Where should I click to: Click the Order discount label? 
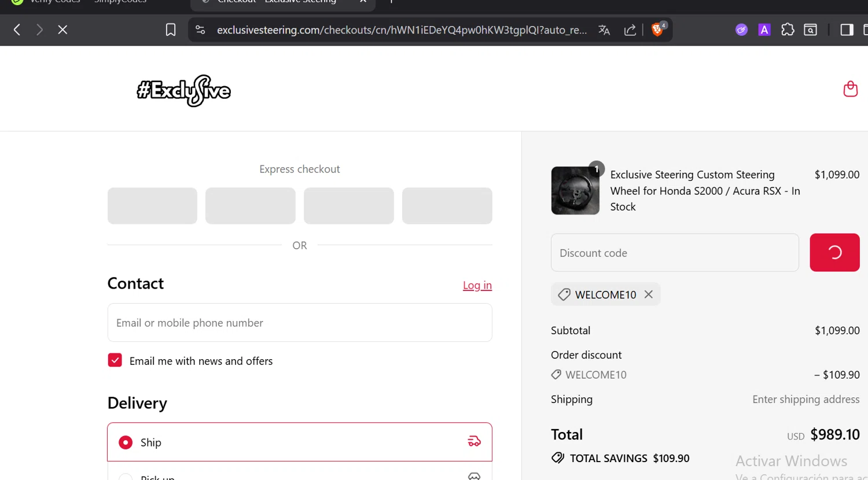tap(586, 355)
